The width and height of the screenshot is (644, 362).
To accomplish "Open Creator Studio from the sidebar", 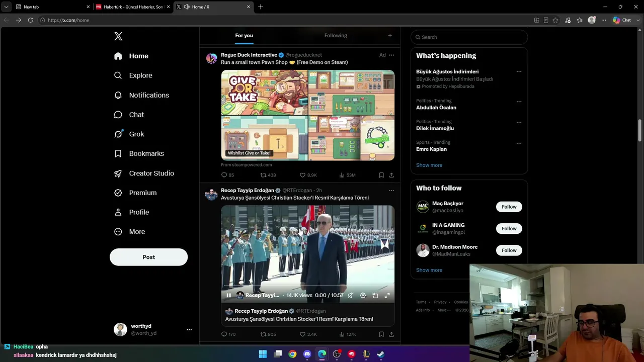I will 144,173.
